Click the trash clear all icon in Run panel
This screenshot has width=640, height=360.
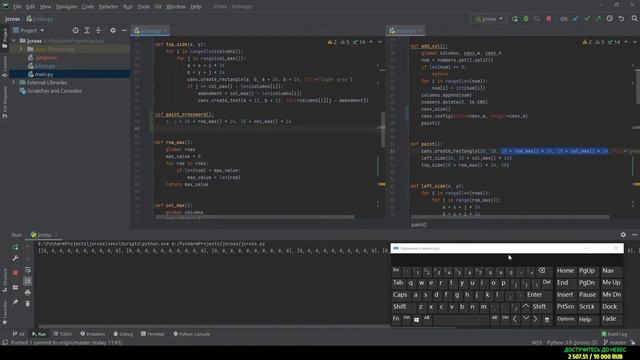[x=27, y=303]
